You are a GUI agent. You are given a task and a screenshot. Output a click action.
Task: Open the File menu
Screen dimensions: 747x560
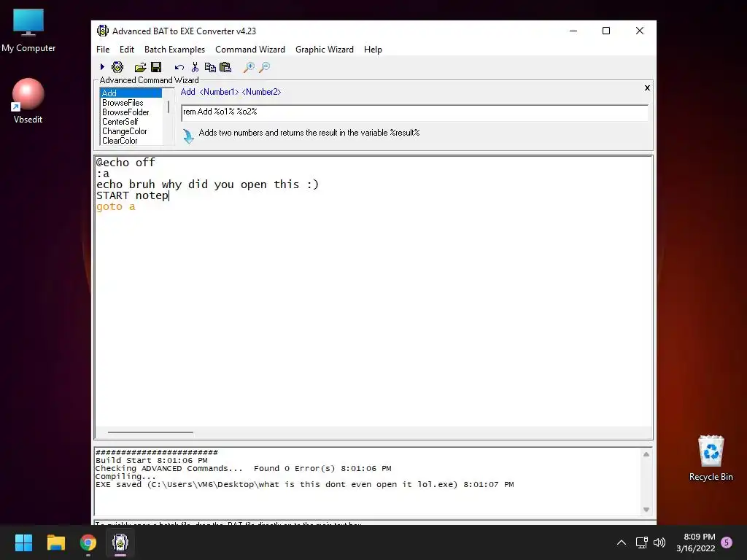(x=103, y=50)
